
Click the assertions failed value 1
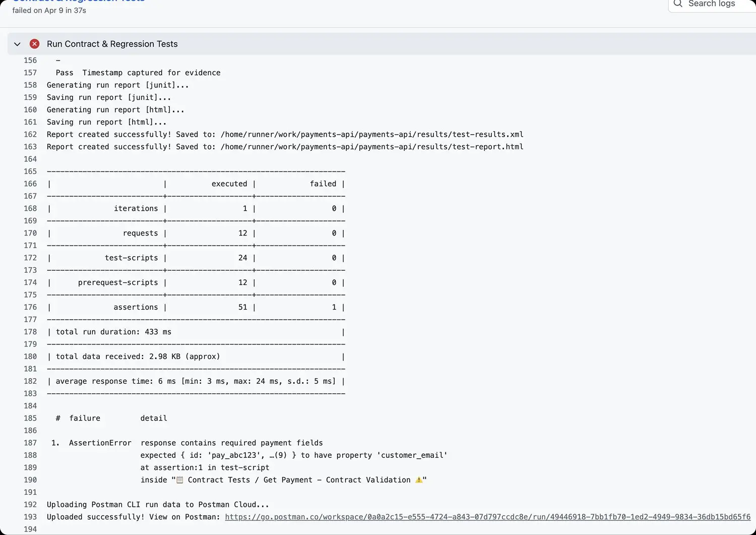[334, 307]
